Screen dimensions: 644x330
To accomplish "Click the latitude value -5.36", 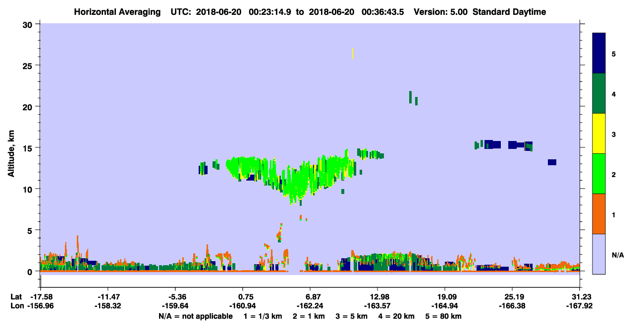I will (175, 297).
